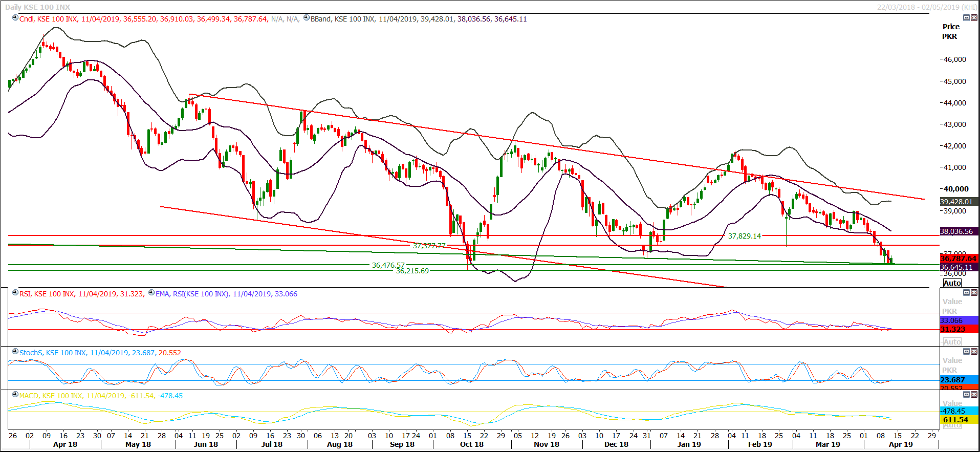This screenshot has width=980, height=452.
Task: Click the 37,377.77 level label on chart
Action: pos(429,246)
